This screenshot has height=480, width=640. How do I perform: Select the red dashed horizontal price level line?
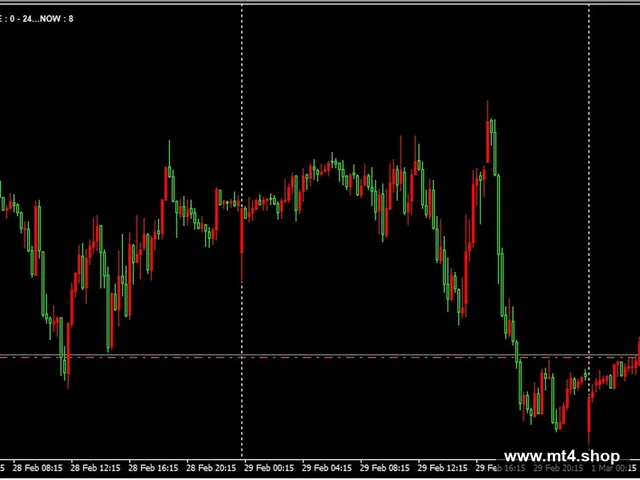coord(320,358)
